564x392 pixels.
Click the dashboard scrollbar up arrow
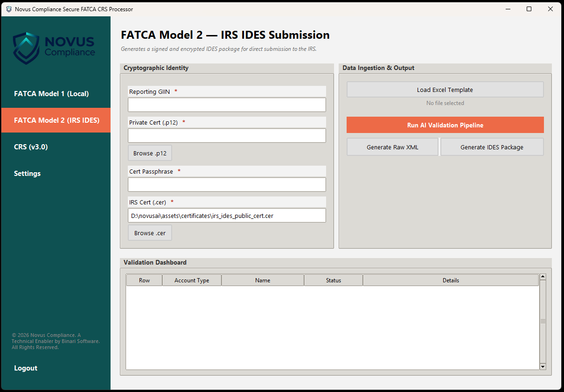tap(543, 277)
